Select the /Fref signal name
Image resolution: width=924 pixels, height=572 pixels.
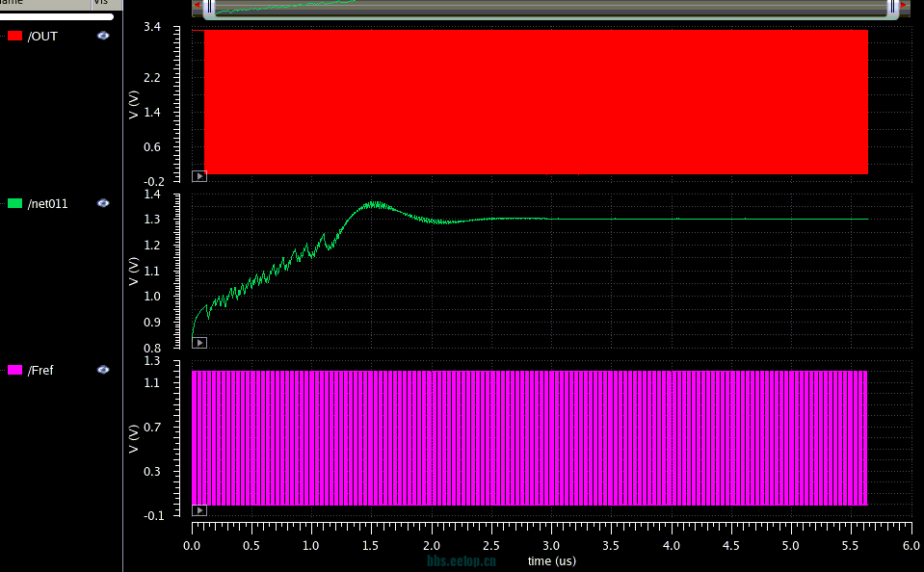pos(40,371)
